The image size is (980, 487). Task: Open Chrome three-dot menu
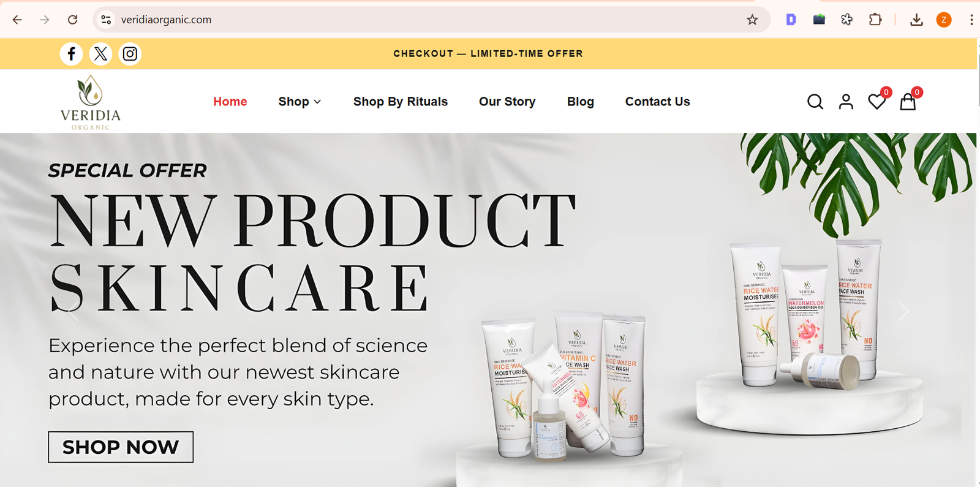[x=971, y=20]
